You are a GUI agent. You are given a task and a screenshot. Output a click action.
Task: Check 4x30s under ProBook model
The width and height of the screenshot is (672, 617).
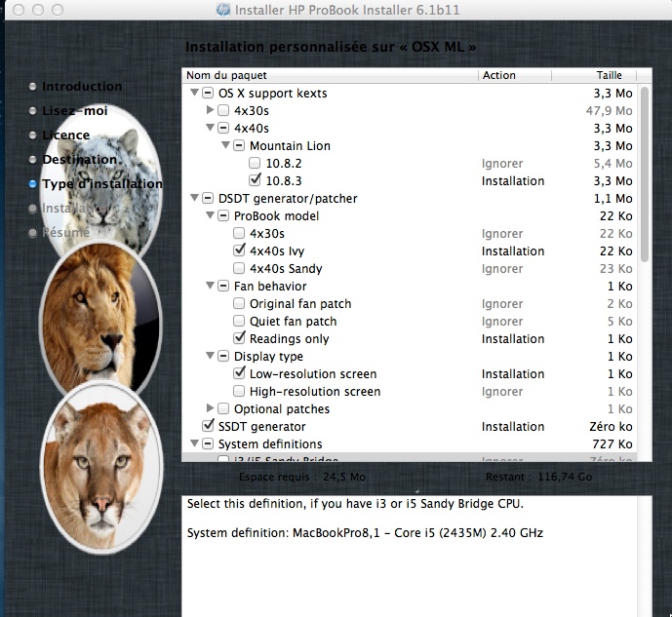point(239,233)
